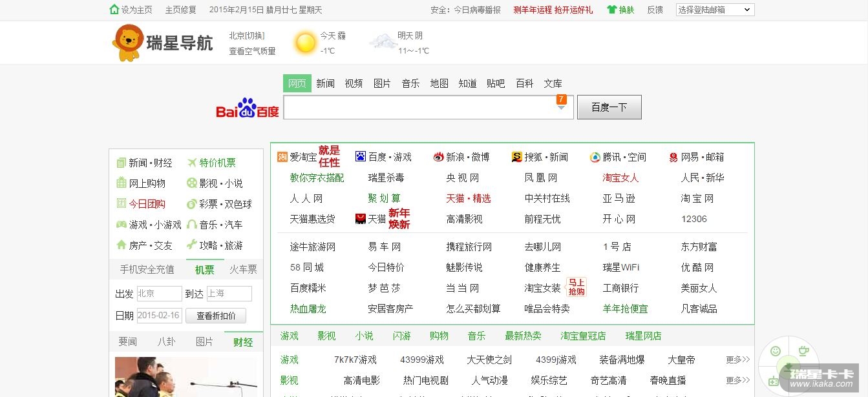Click the 日期 date field

point(159,316)
